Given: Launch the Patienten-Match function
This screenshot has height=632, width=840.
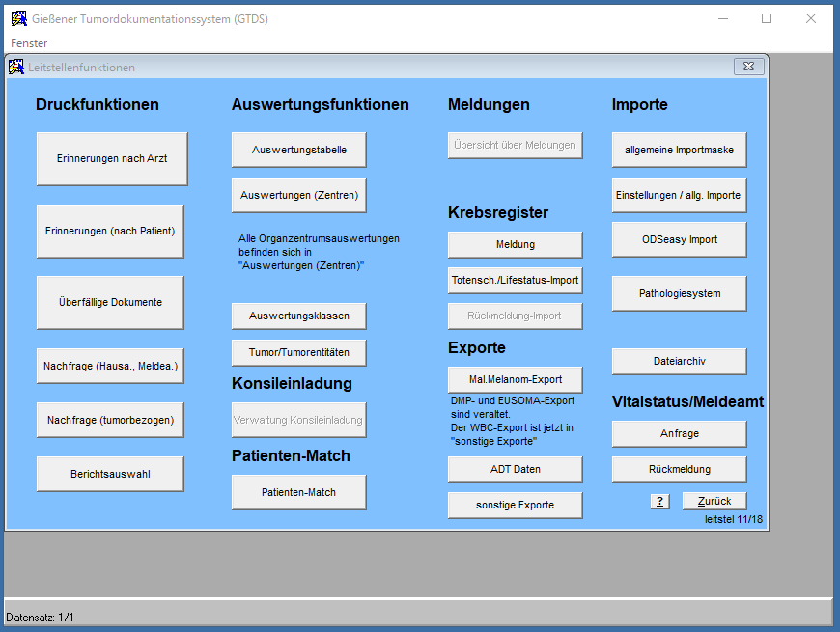Looking at the screenshot, I should (x=299, y=492).
